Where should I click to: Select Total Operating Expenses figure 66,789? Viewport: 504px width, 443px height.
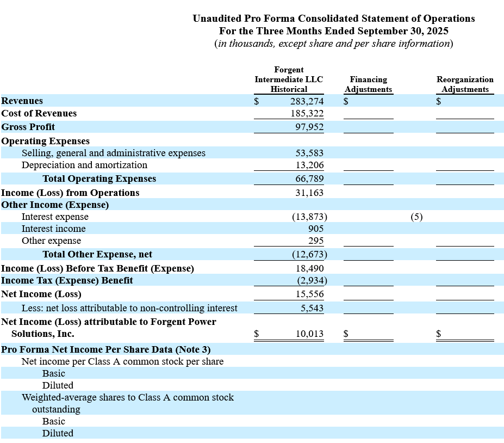(309, 179)
